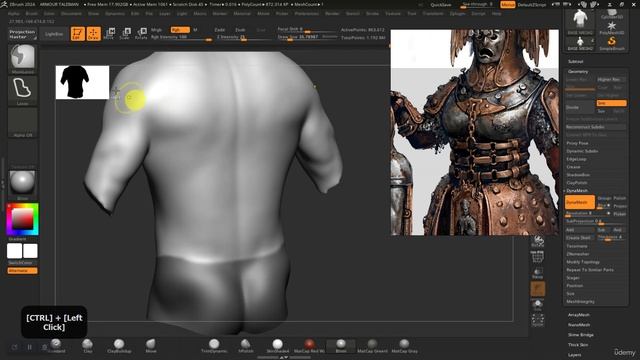Click the color picker square

22,220
